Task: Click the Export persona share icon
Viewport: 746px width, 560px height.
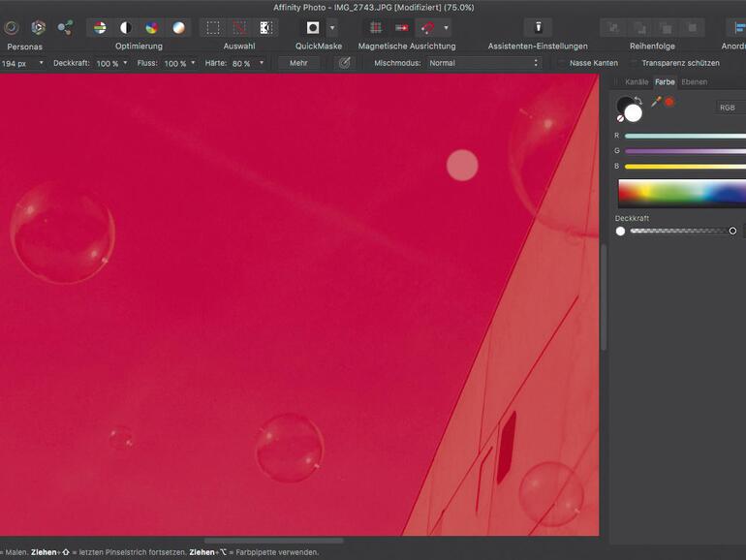Action: pos(65,27)
